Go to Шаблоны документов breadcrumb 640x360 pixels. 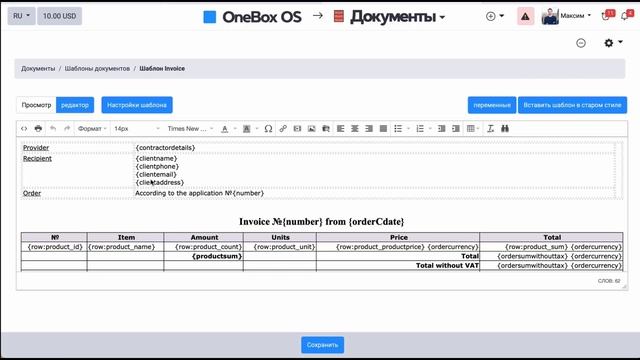point(97,69)
